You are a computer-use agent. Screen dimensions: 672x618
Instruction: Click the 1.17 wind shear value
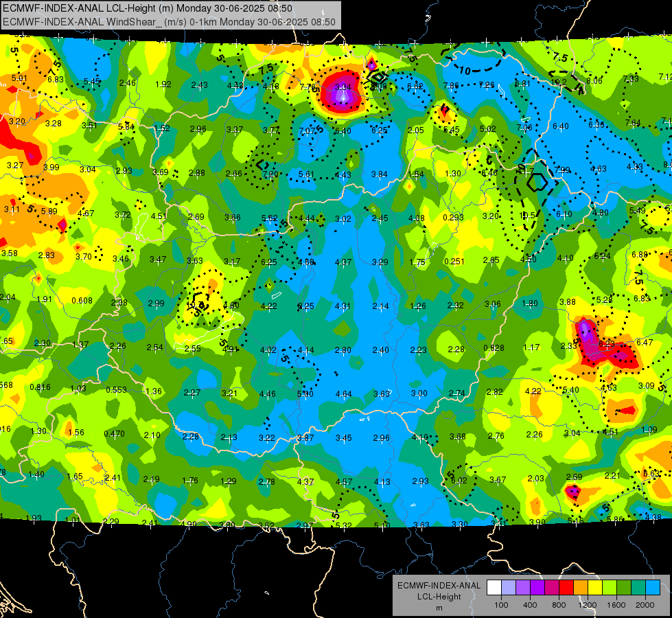(531, 347)
